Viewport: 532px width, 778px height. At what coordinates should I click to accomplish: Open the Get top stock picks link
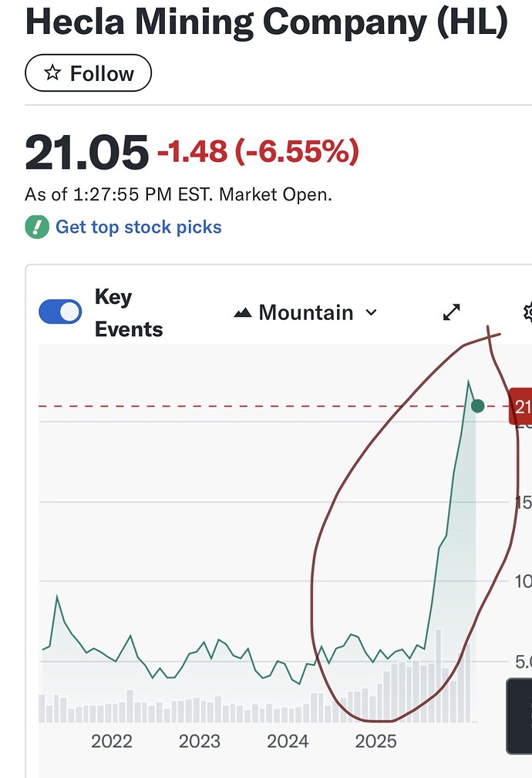click(x=139, y=227)
